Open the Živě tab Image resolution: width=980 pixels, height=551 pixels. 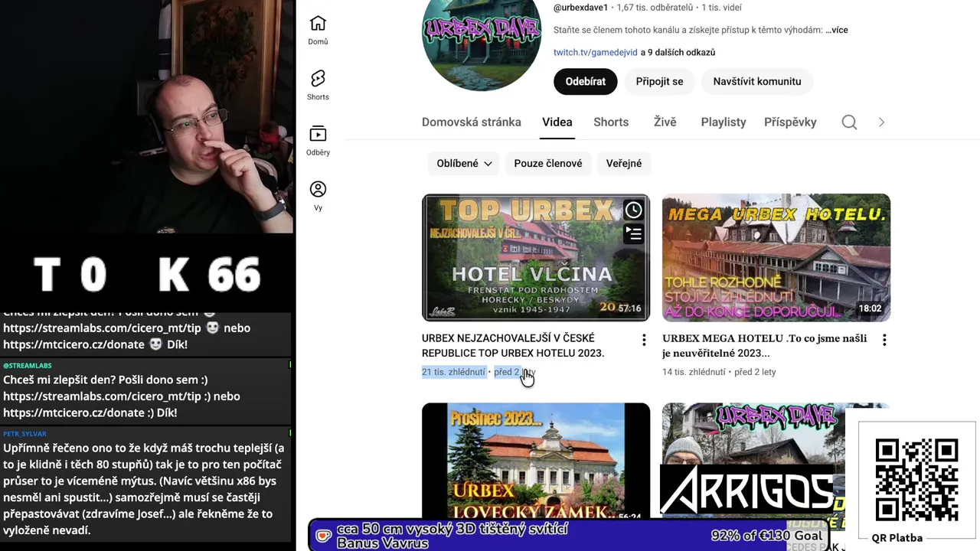(665, 122)
